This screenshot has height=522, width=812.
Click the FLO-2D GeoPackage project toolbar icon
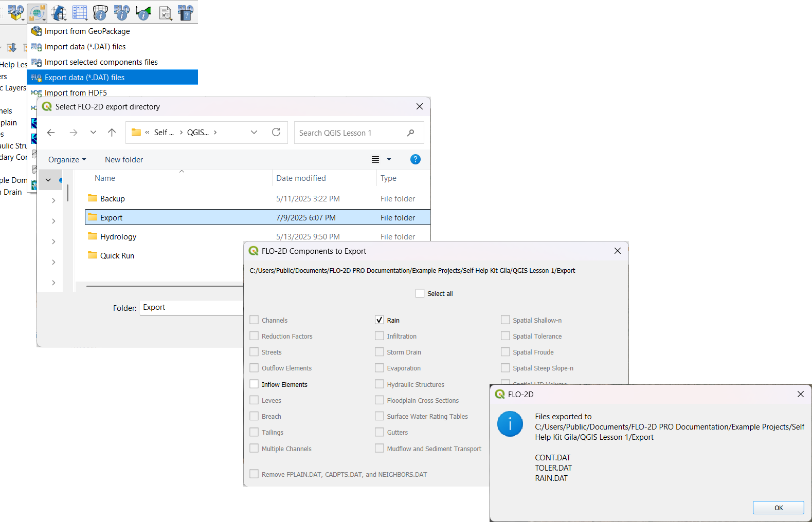point(15,12)
